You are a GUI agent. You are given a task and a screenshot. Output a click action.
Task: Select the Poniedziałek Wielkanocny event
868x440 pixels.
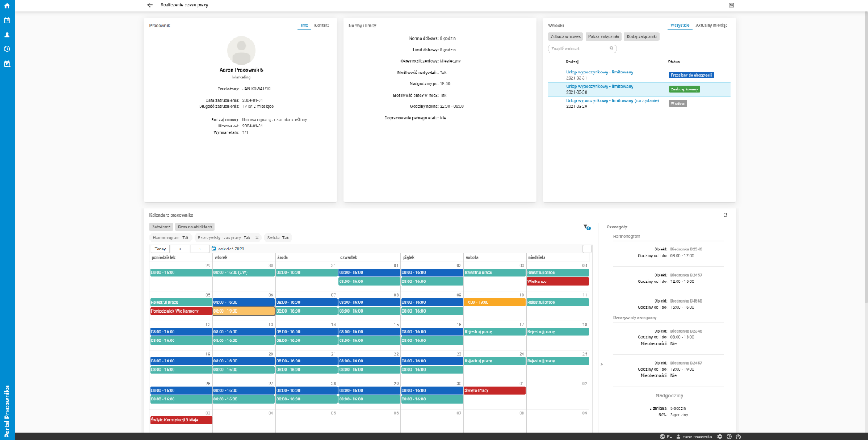[x=181, y=311]
